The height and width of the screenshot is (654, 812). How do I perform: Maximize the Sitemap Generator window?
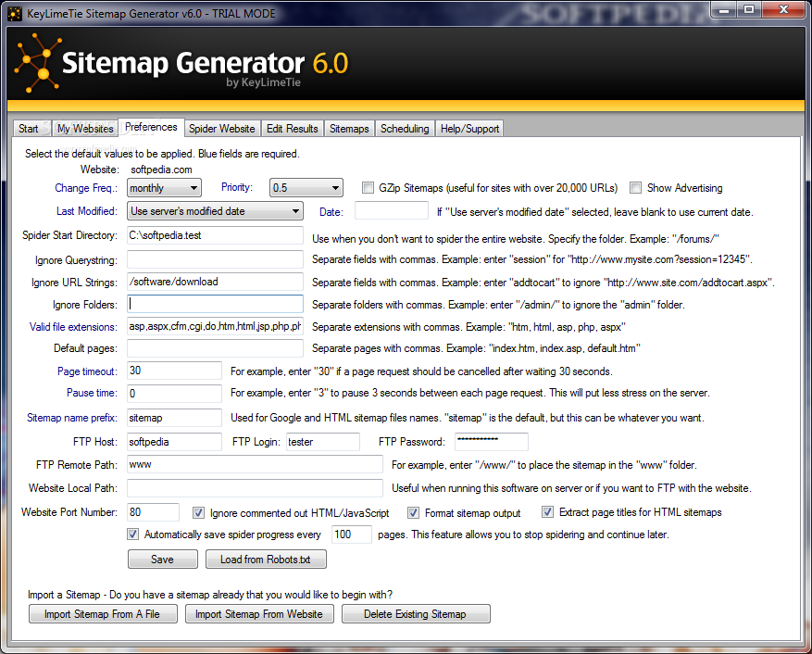tap(749, 10)
